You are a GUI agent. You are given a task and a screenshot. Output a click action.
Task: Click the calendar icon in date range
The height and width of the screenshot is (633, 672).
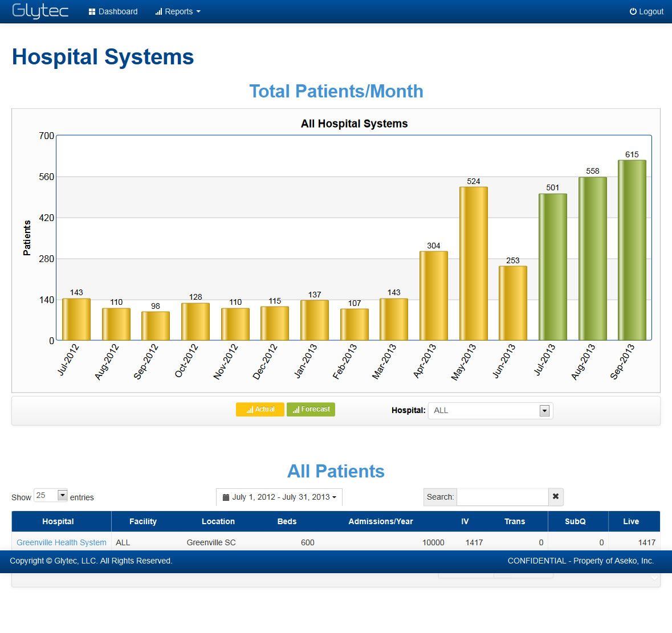(x=226, y=497)
